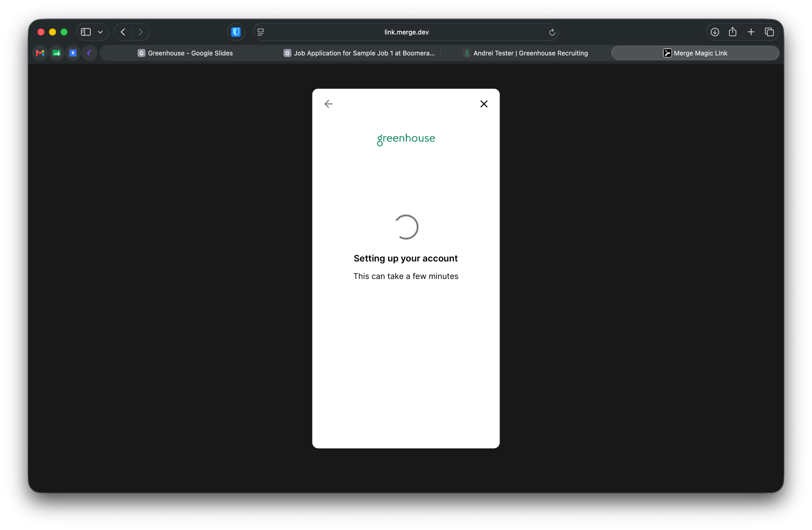Screen dimensions: 812x530
Task: Go back in Safari history
Action: coord(123,32)
